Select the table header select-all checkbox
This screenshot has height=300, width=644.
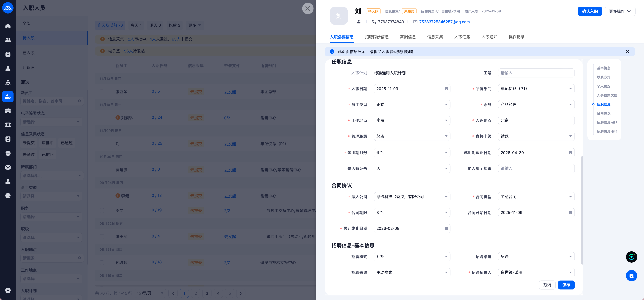pos(102,66)
